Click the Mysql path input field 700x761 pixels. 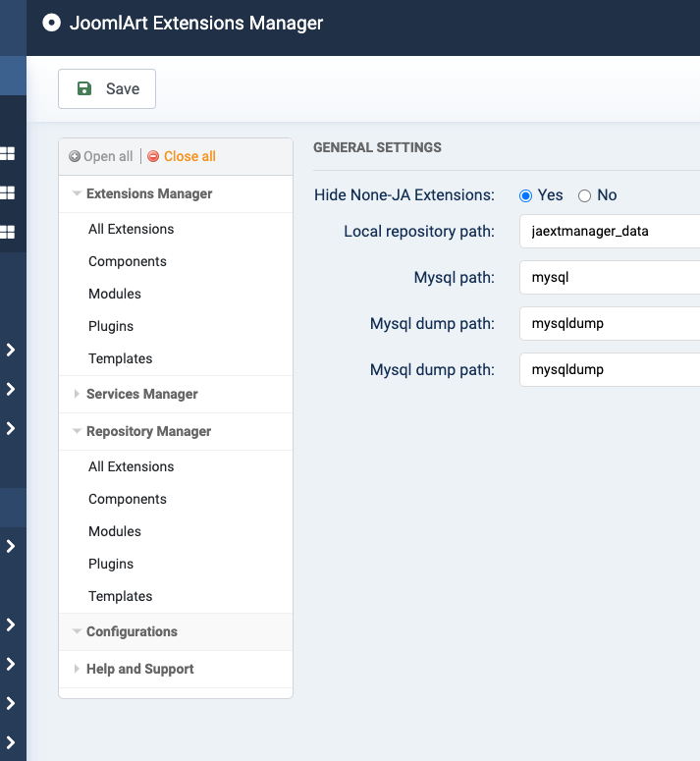coord(609,278)
